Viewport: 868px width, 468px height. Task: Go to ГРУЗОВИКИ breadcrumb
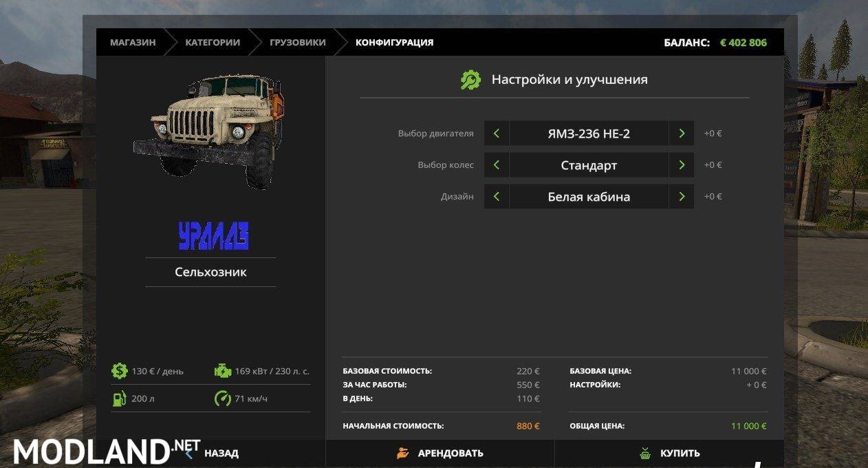pyautogui.click(x=298, y=43)
